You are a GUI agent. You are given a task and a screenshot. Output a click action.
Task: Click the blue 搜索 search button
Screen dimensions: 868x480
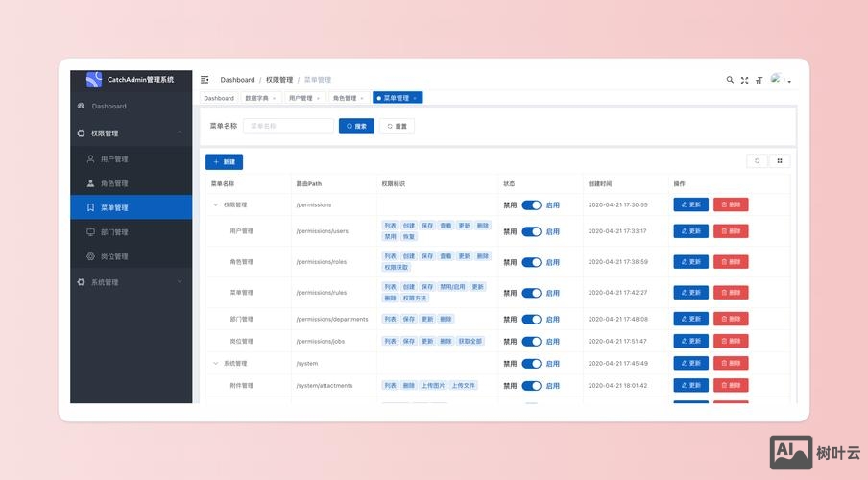356,126
